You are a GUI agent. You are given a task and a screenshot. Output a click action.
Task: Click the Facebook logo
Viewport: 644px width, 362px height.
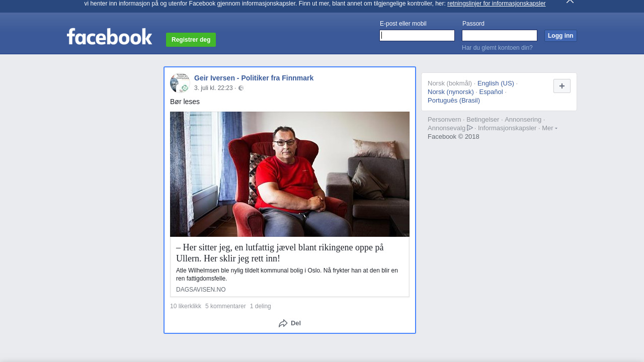pyautogui.click(x=109, y=37)
